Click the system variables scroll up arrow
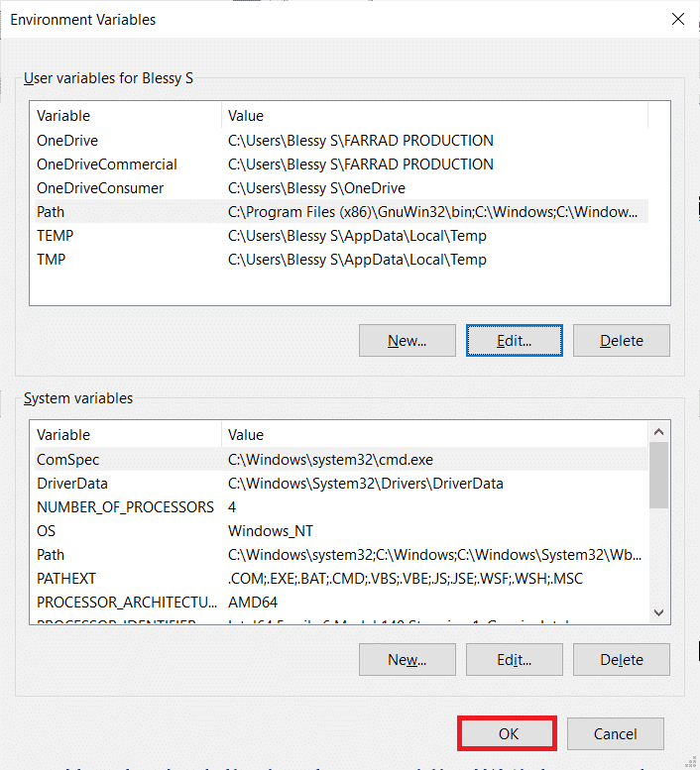Screen dimensions: 700x770 click(658, 432)
